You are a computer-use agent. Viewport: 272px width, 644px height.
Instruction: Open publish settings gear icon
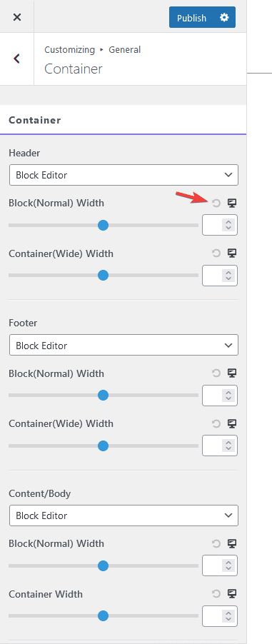[x=224, y=17]
